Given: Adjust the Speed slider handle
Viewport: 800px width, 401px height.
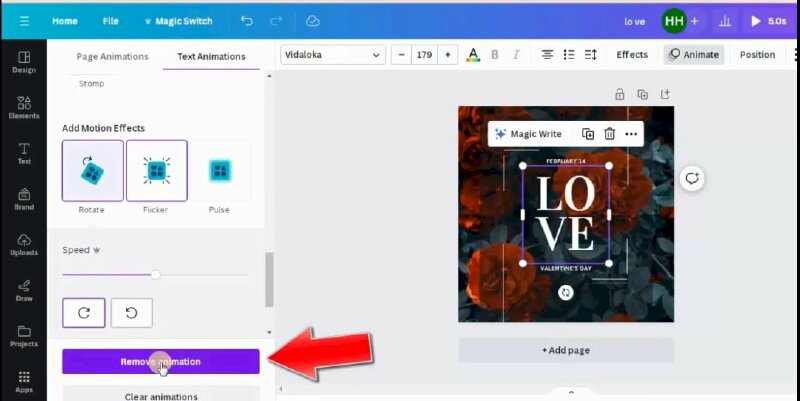Looking at the screenshot, I should pos(155,274).
